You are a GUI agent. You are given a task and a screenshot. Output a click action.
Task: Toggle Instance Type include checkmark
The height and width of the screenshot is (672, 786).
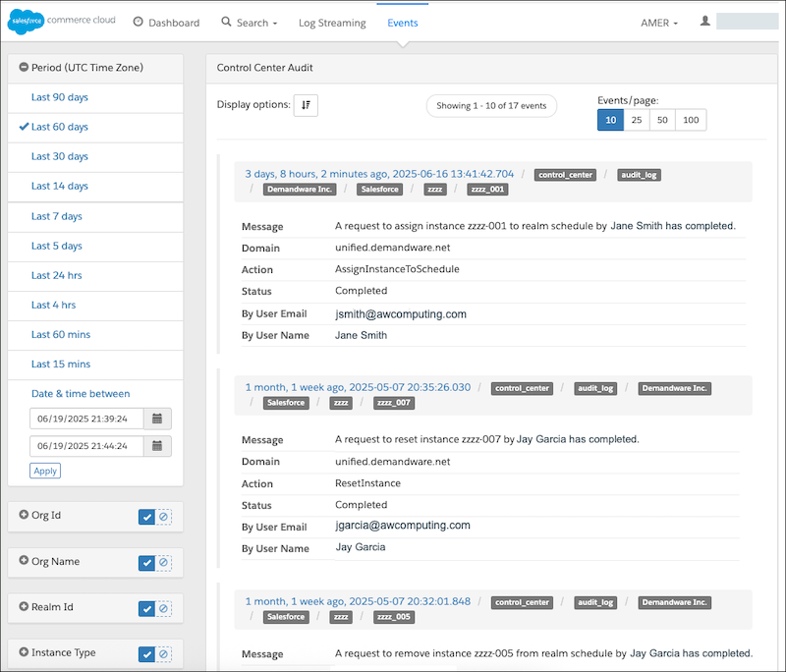(146, 654)
